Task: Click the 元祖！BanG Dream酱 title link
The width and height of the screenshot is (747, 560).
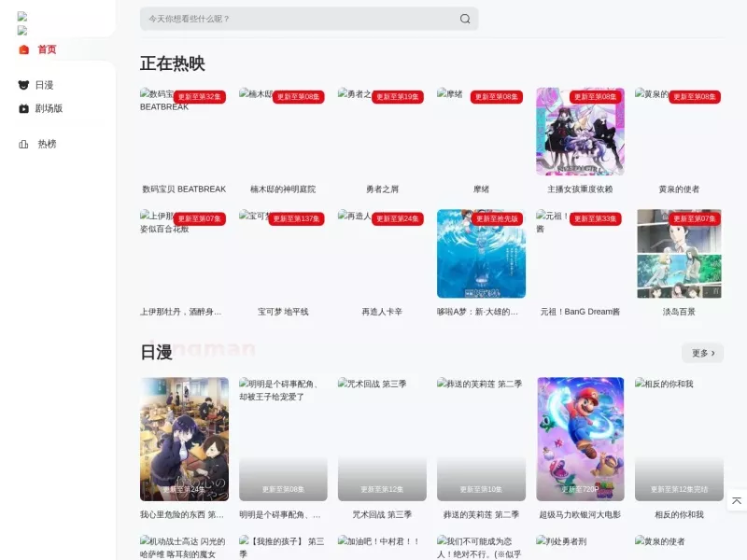Action: pos(580,312)
